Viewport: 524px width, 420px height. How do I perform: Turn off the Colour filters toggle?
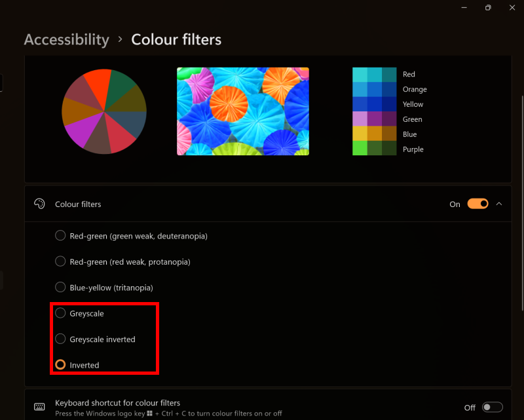tap(477, 204)
